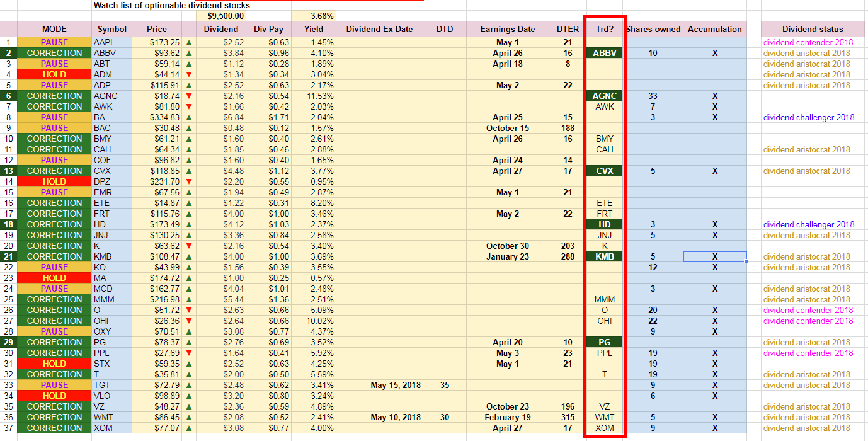This screenshot has width=868, height=441.
Task: Select the CORRECTION mode cell for WMT
Action: click(54, 417)
